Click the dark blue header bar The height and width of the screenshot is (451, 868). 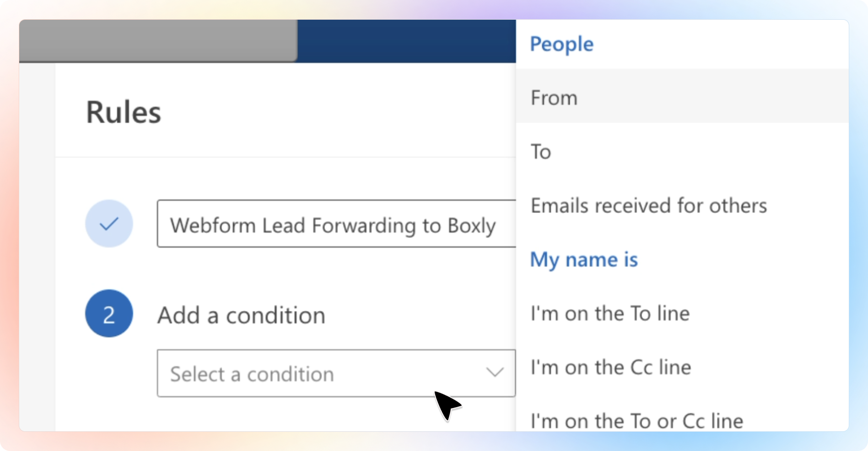tap(406, 40)
